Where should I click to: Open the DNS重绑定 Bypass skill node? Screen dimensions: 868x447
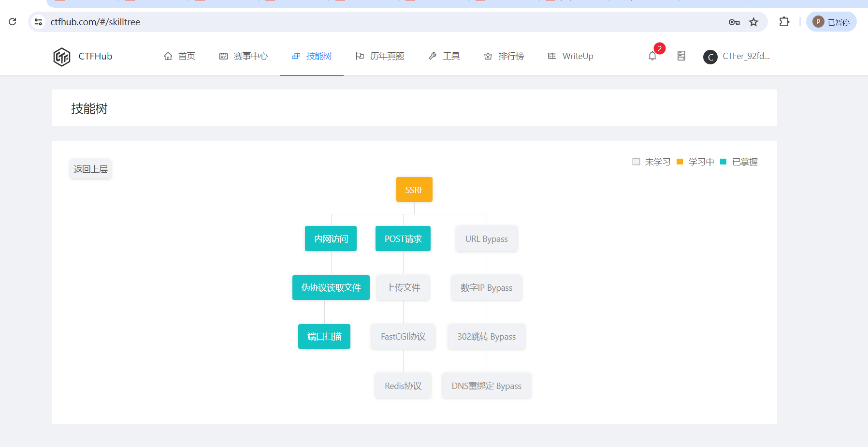coord(487,386)
